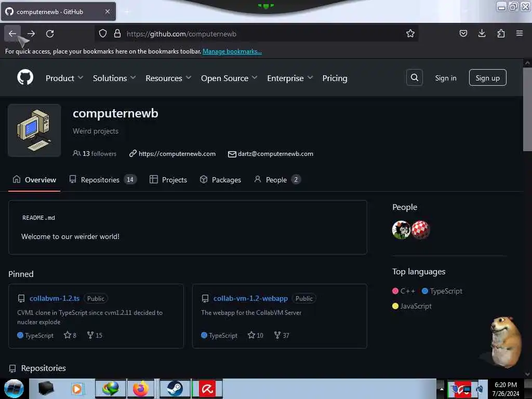Open the Firefox hamburger menu

(520, 33)
